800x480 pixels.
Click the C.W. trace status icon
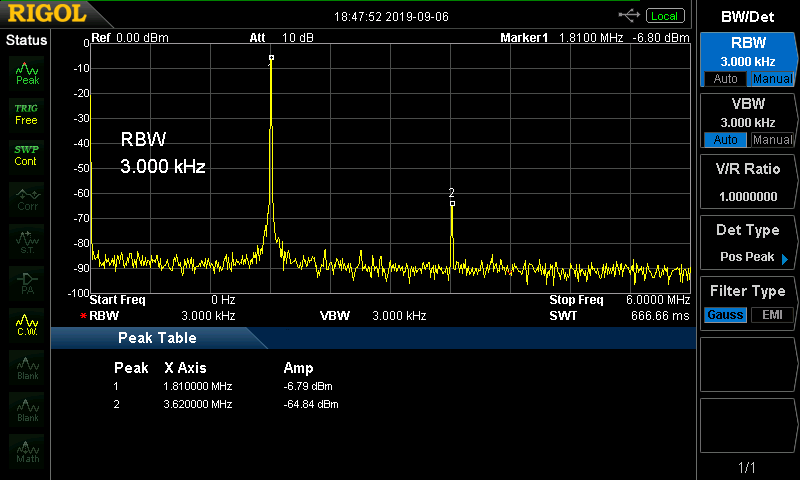(x=26, y=324)
